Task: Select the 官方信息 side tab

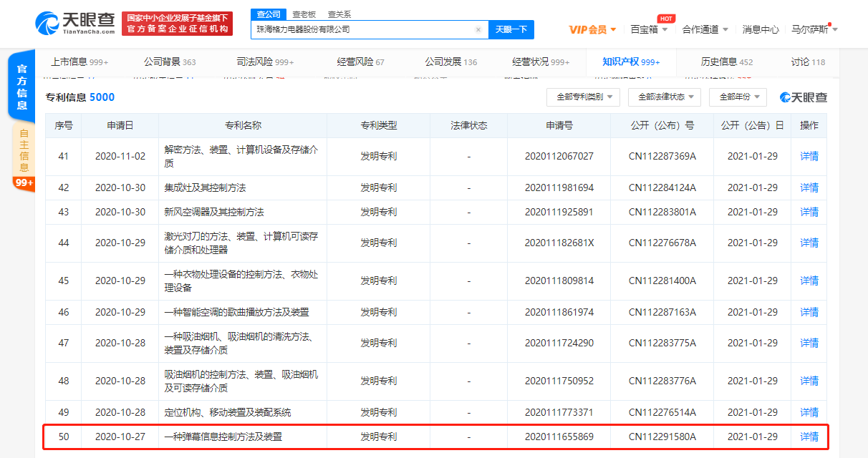Action: click(x=21, y=87)
